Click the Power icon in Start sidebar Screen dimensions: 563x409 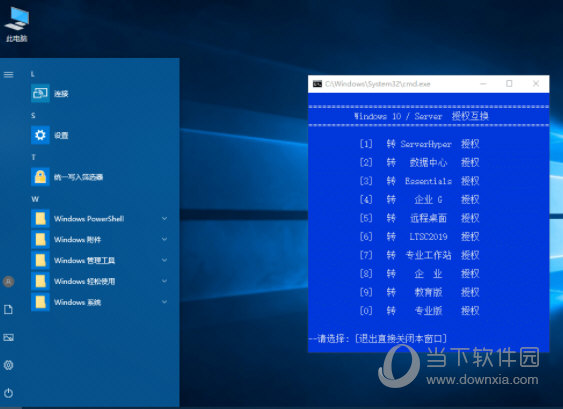point(9,393)
